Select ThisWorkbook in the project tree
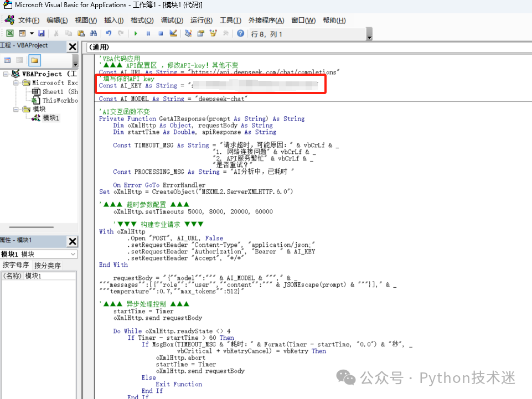Screen dimensions: 532x399 point(55,100)
